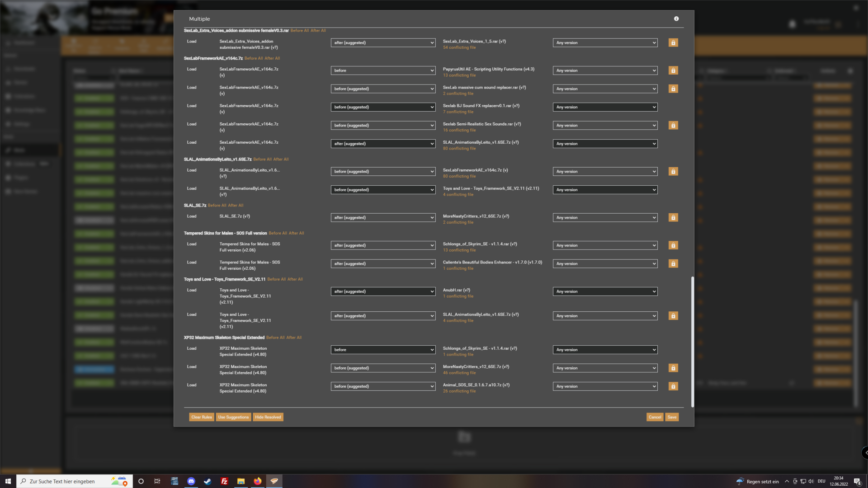This screenshot has width=868, height=488.
Task: Click the Use Suggestions button
Action: (233, 417)
